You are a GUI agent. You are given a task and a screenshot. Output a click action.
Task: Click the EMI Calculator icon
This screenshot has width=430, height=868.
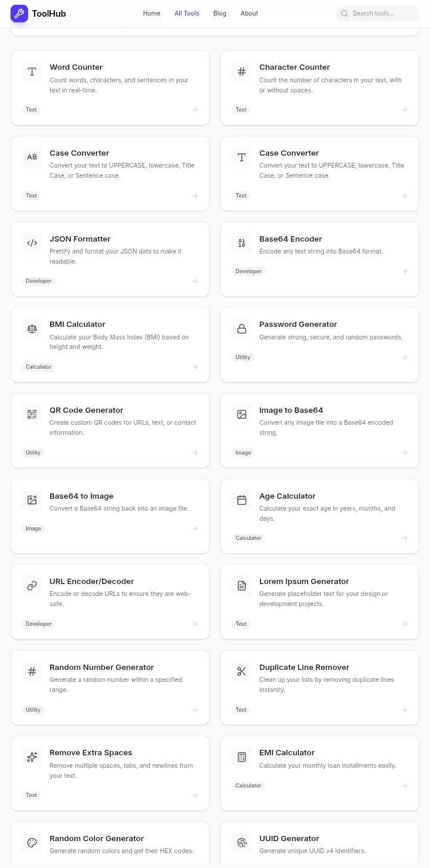coord(241,756)
